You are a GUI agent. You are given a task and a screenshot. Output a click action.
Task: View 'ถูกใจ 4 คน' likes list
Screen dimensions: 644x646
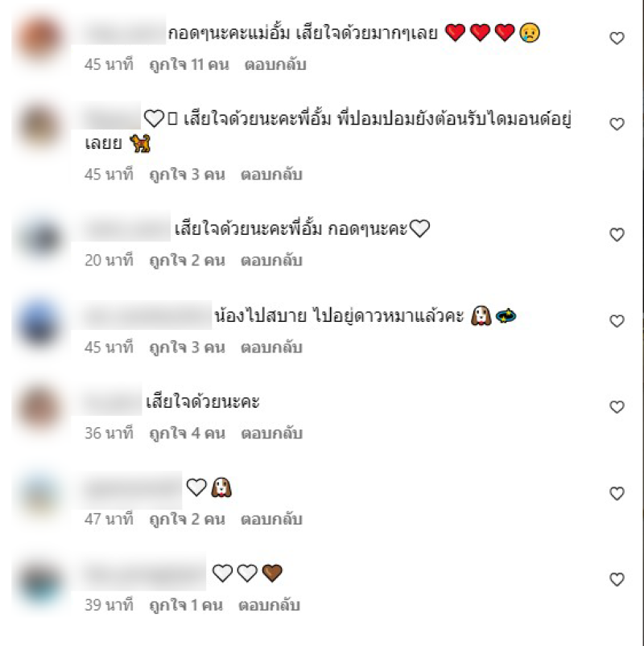pos(188,434)
